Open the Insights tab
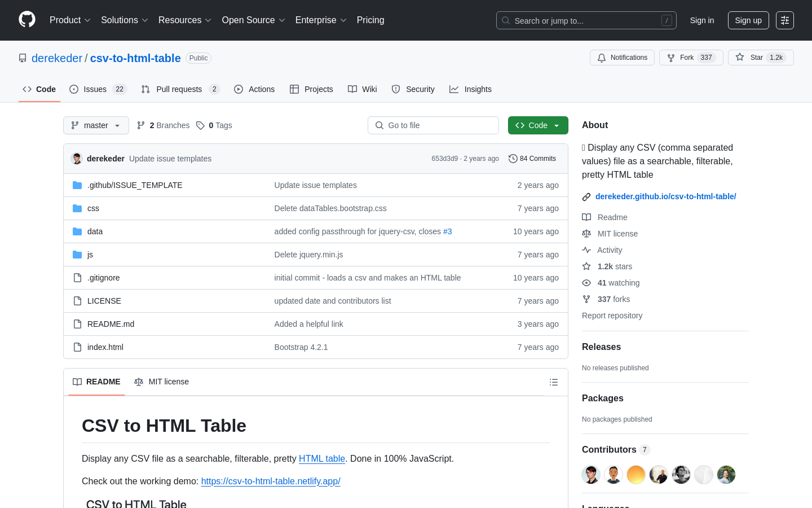The image size is (812, 508). click(x=470, y=89)
